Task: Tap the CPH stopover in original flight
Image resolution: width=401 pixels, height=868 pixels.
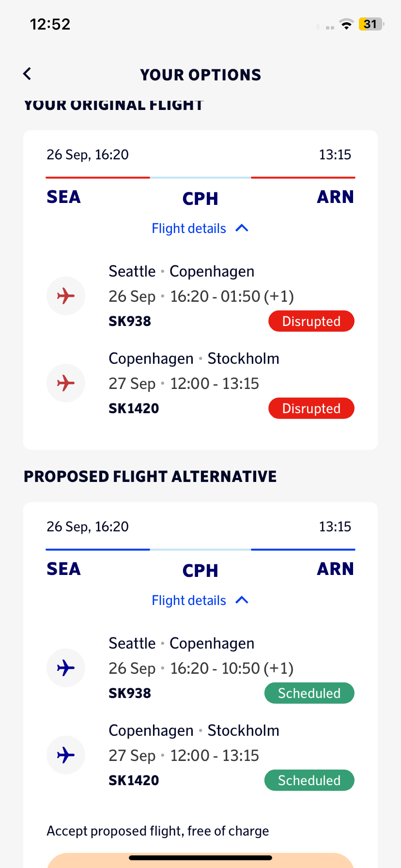Action: click(200, 199)
